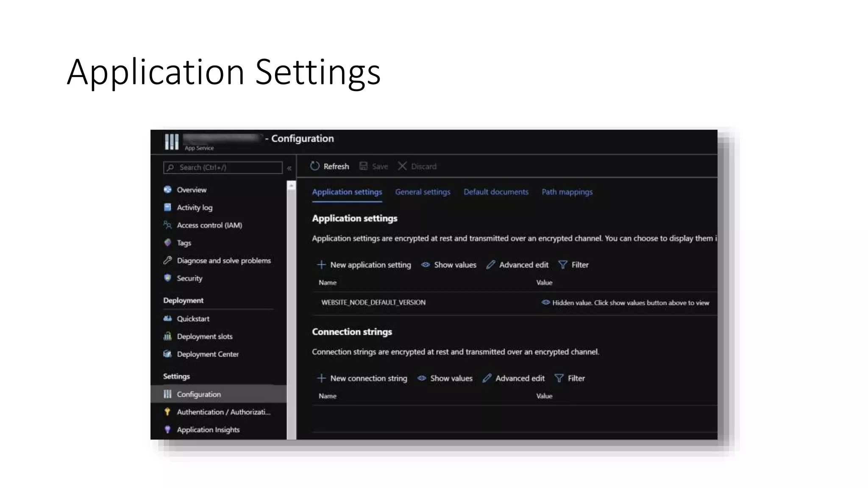The image size is (868, 488).
Task: Toggle Show values for application settings
Action: point(448,265)
